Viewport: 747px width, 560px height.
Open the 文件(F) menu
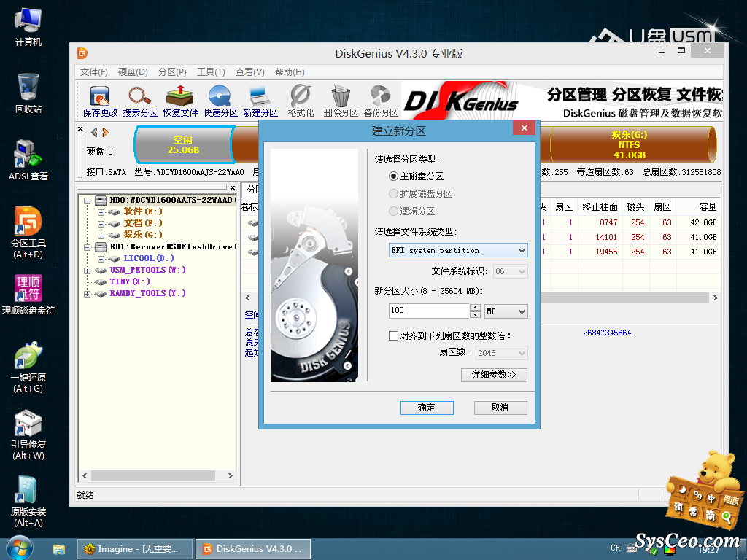[x=94, y=72]
